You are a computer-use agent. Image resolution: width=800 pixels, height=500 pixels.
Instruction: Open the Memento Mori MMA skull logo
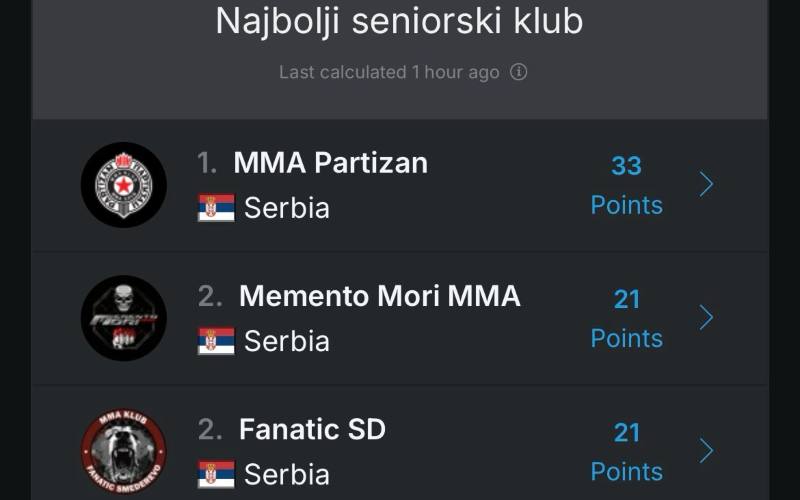point(124,318)
